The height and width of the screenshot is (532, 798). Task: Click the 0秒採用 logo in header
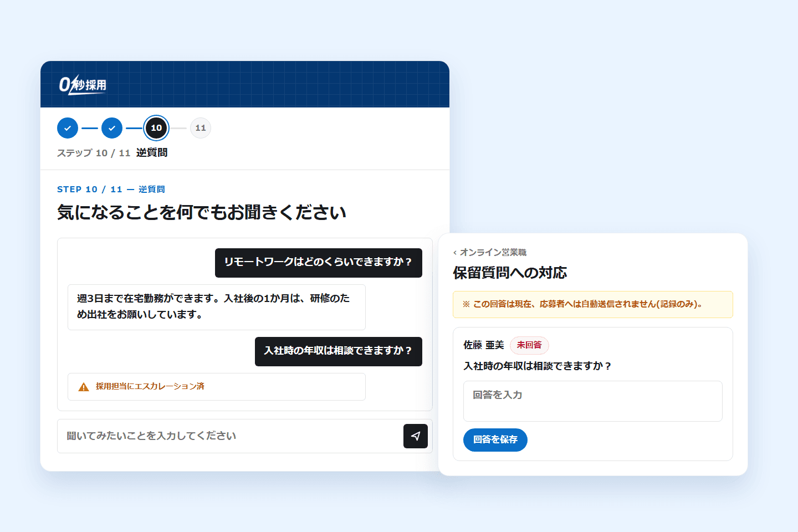pyautogui.click(x=83, y=85)
